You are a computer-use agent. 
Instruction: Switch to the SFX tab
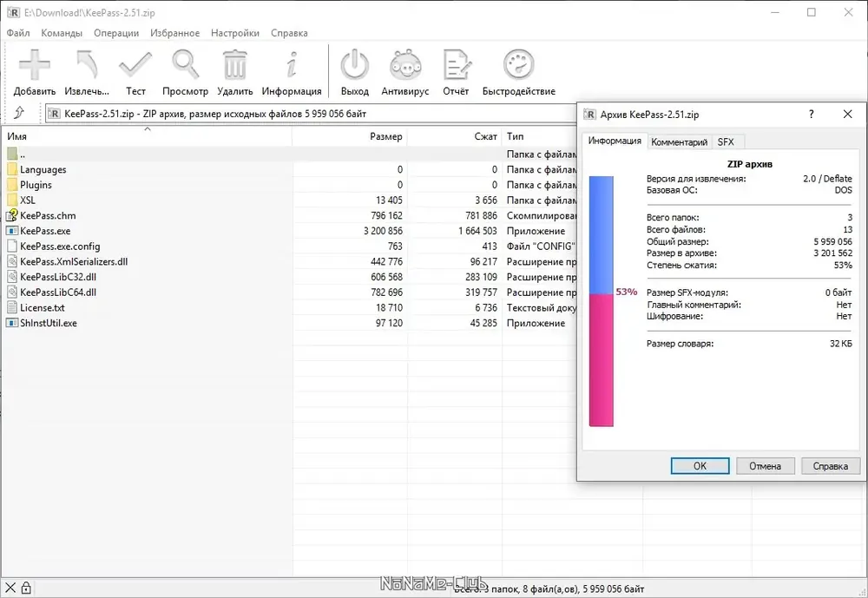point(726,142)
